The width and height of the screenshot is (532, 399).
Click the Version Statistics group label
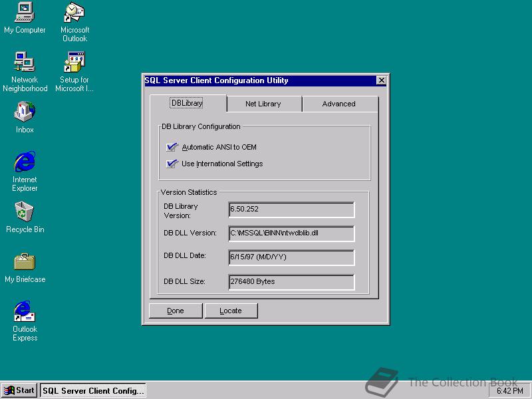pyautogui.click(x=189, y=192)
